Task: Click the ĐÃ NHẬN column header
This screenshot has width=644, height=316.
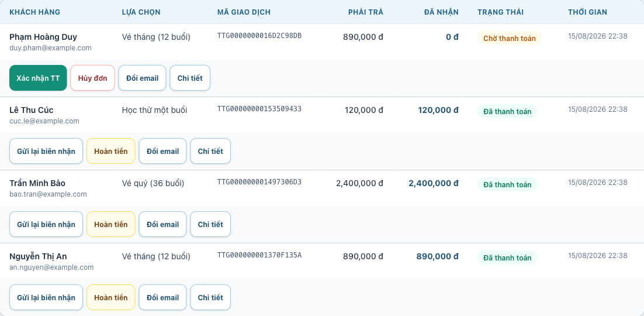Action: (x=442, y=12)
